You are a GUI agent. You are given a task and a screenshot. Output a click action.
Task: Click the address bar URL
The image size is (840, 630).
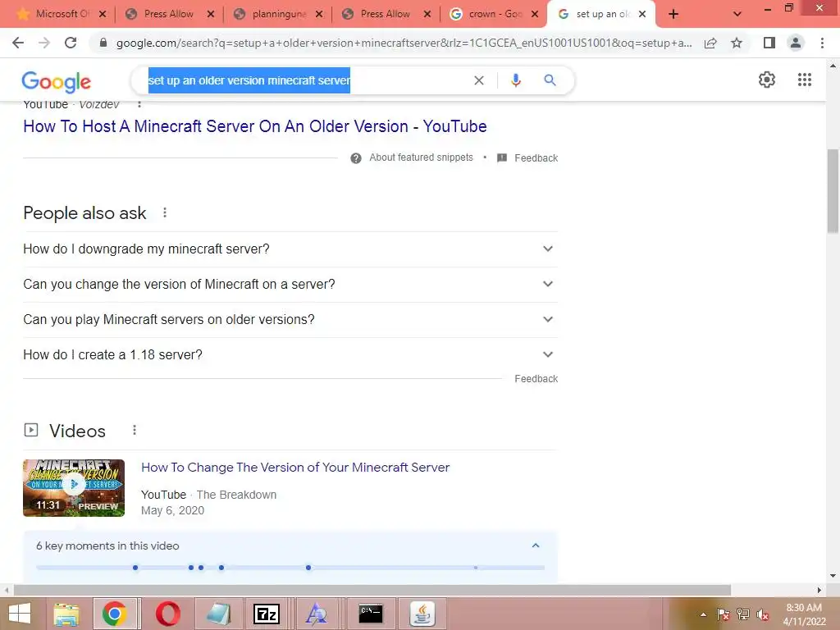[x=404, y=43]
